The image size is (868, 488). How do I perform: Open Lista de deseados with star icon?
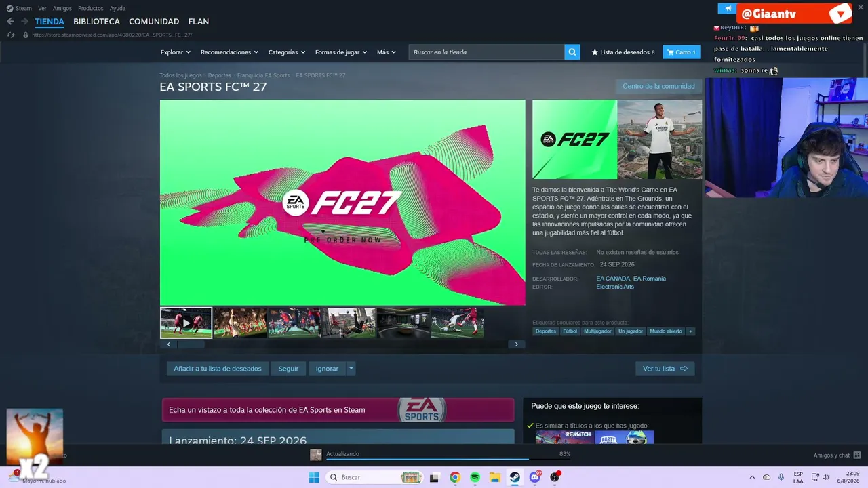pos(623,52)
